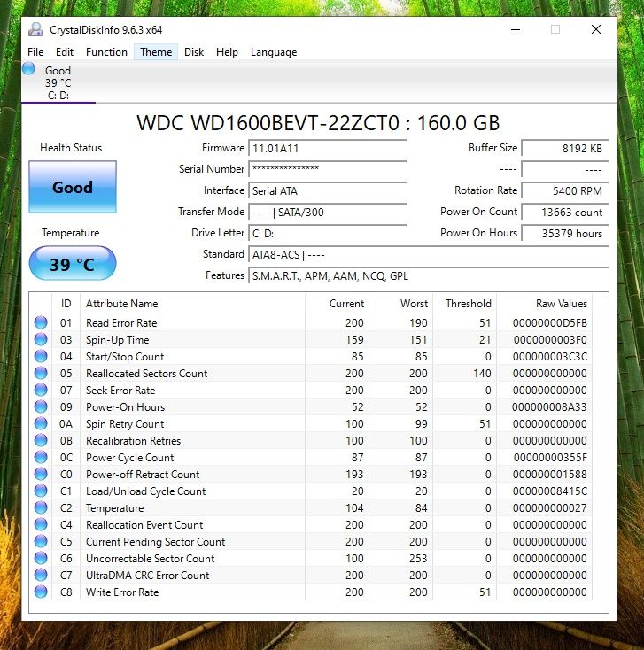Select the Uncorrectable Sector Count attribute name
Image resolution: width=644 pixels, height=650 pixels.
(x=150, y=558)
